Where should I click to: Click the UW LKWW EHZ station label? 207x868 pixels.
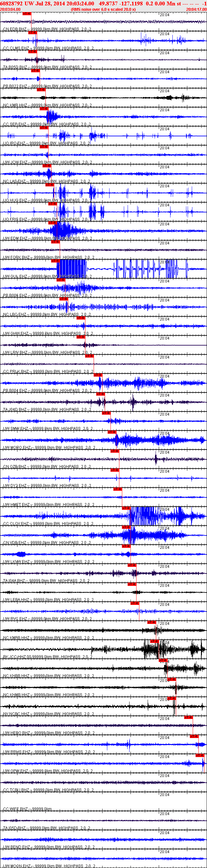[x=49, y=562]
